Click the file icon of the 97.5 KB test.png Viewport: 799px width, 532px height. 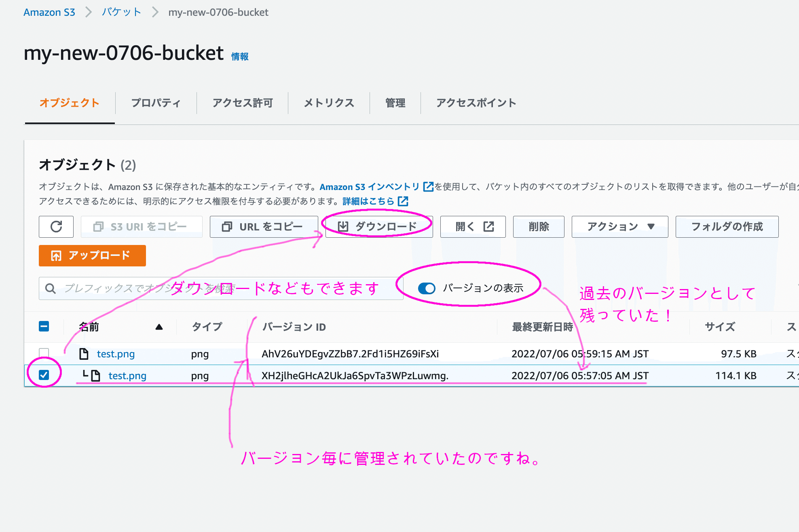(x=84, y=354)
